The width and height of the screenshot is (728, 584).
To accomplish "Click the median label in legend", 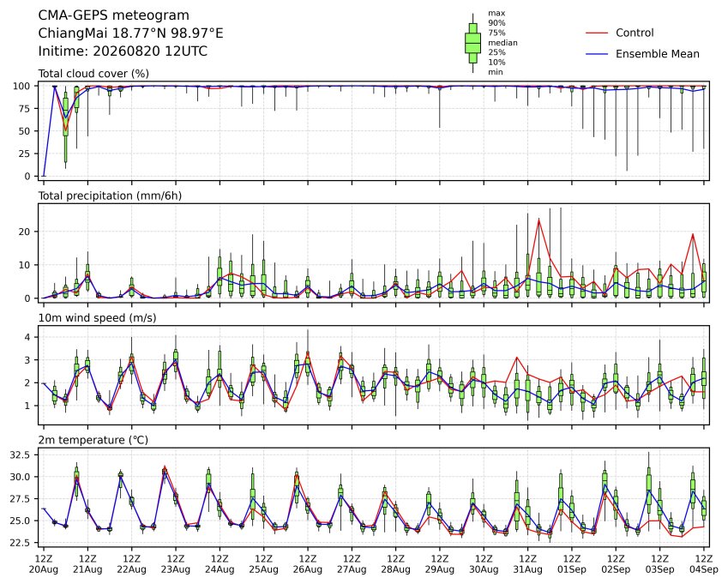I will click(502, 43).
